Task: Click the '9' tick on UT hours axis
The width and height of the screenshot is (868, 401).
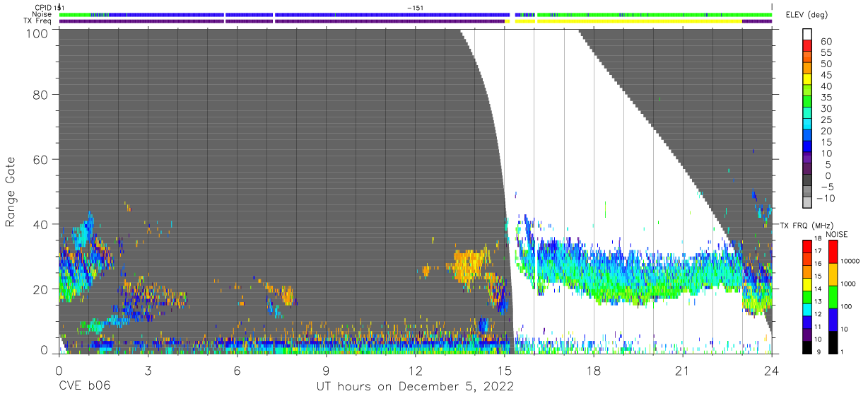Action: click(326, 369)
